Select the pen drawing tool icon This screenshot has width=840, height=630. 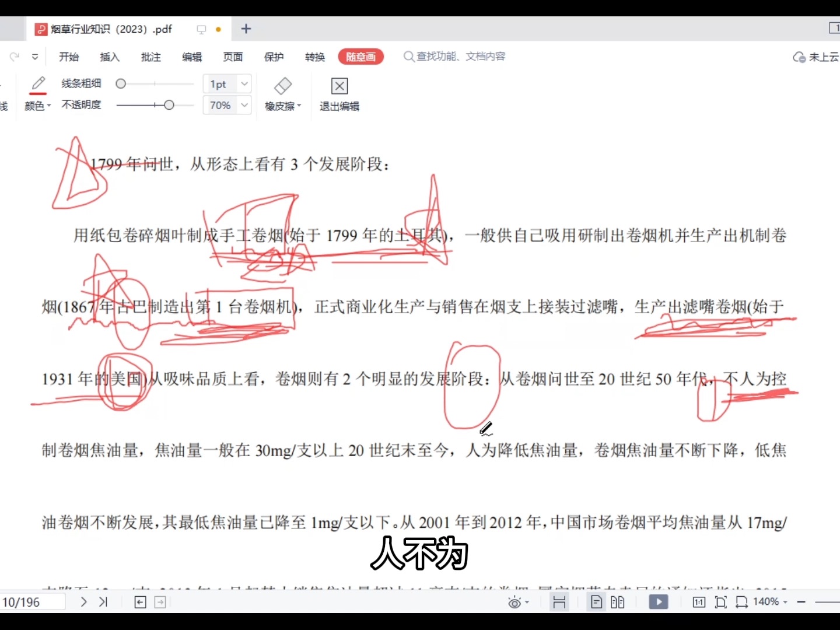click(38, 85)
